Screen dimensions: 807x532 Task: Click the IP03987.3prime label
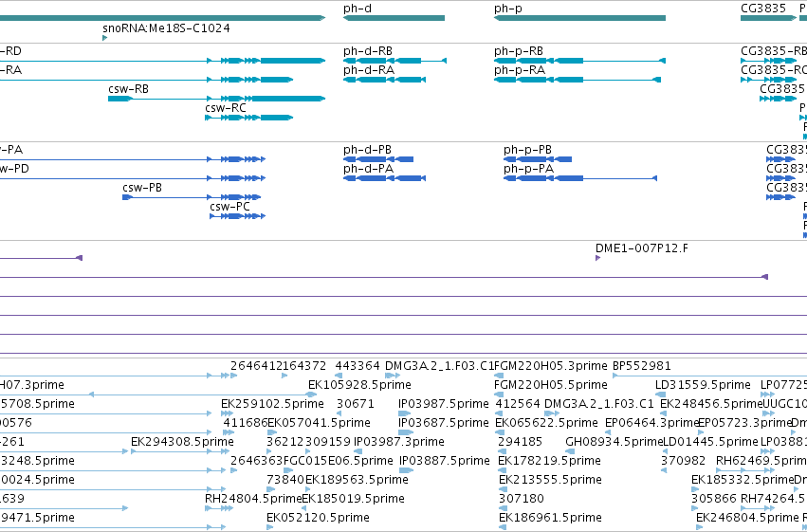pyautogui.click(x=398, y=442)
